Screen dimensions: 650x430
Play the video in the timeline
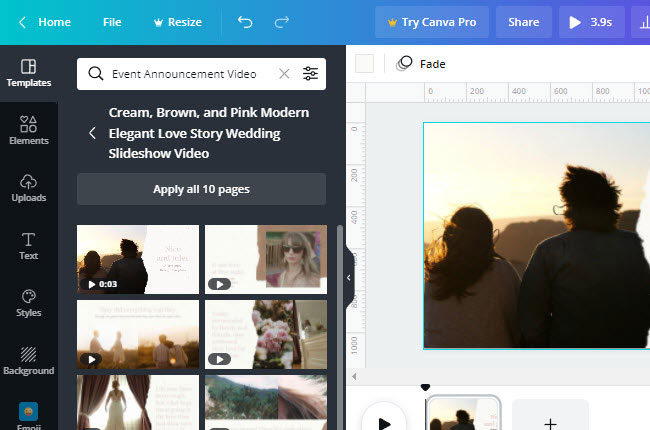pyautogui.click(x=384, y=422)
